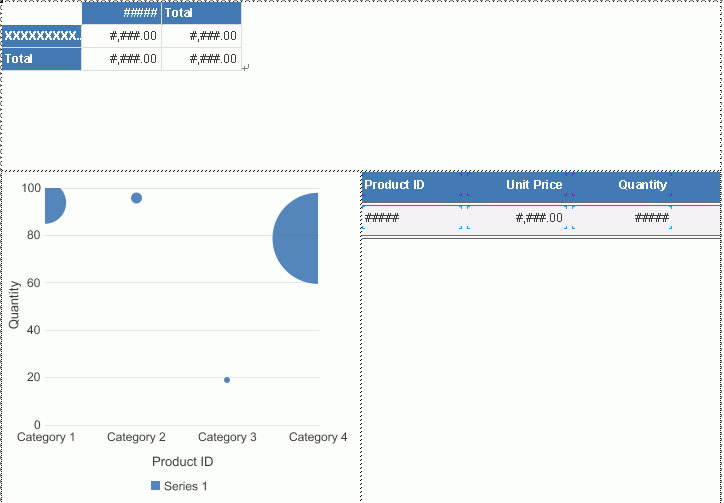Select the crosstab Total row header
This screenshot has height=503, width=724.
pyautogui.click(x=41, y=59)
